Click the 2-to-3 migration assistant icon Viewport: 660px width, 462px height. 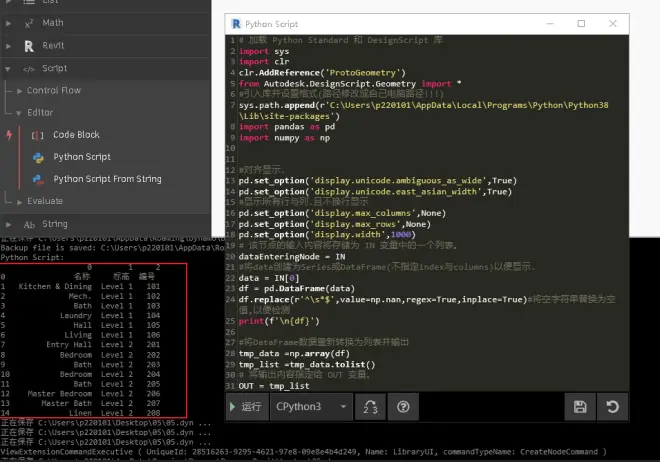tap(370, 406)
